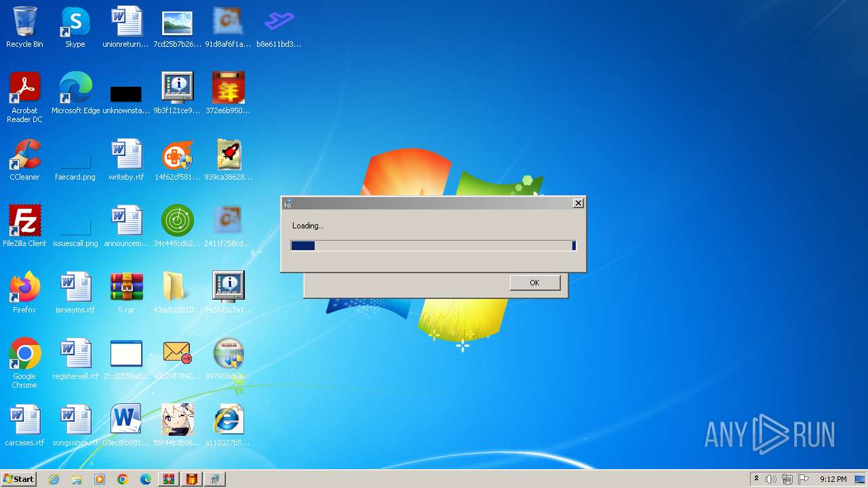Open the Recycle Bin icon
The height and width of the screenshot is (488, 868).
(24, 28)
